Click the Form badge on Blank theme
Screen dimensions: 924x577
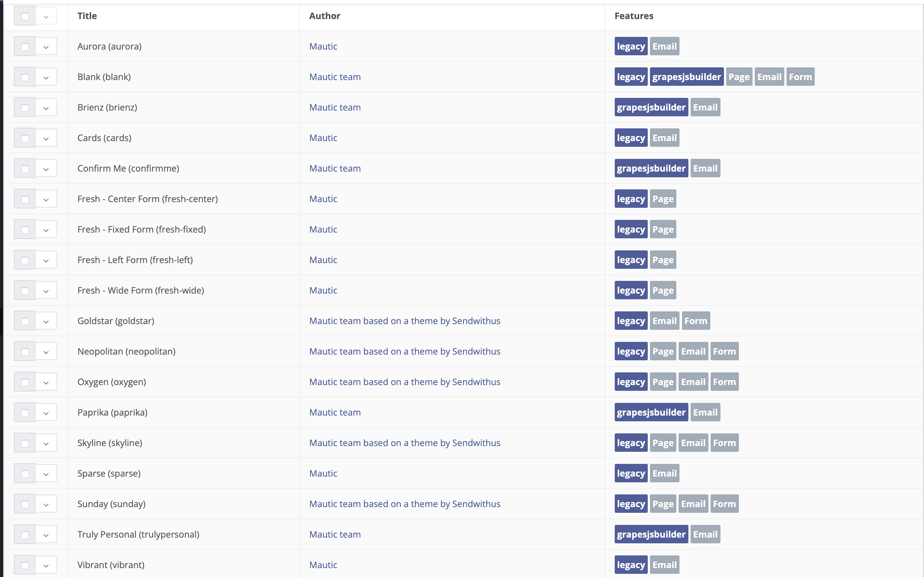800,76
